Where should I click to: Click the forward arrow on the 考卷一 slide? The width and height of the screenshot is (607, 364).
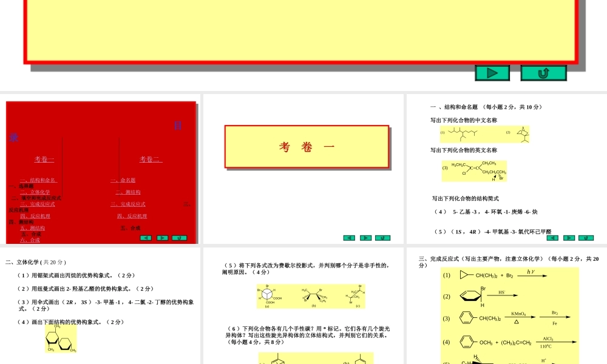(365, 238)
